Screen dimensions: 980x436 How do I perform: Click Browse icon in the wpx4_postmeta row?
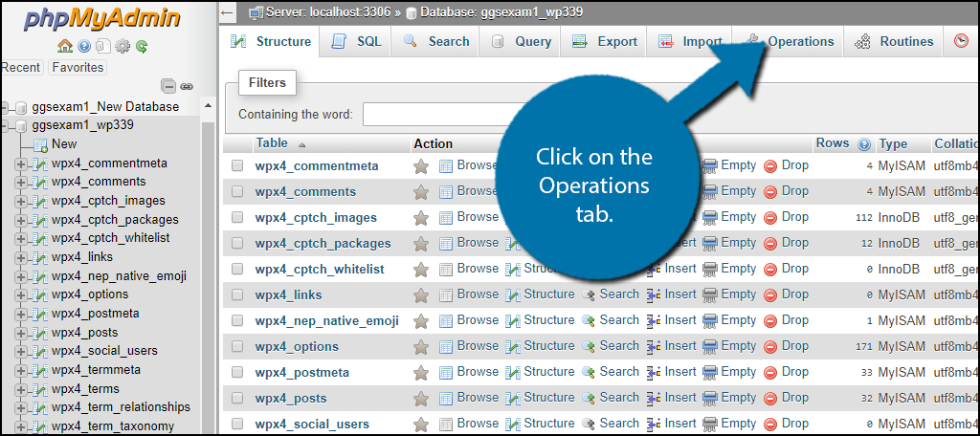tap(446, 372)
